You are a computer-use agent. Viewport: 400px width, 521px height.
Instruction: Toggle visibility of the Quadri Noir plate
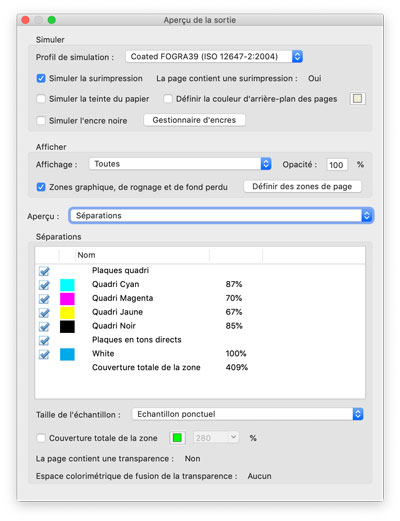point(44,326)
